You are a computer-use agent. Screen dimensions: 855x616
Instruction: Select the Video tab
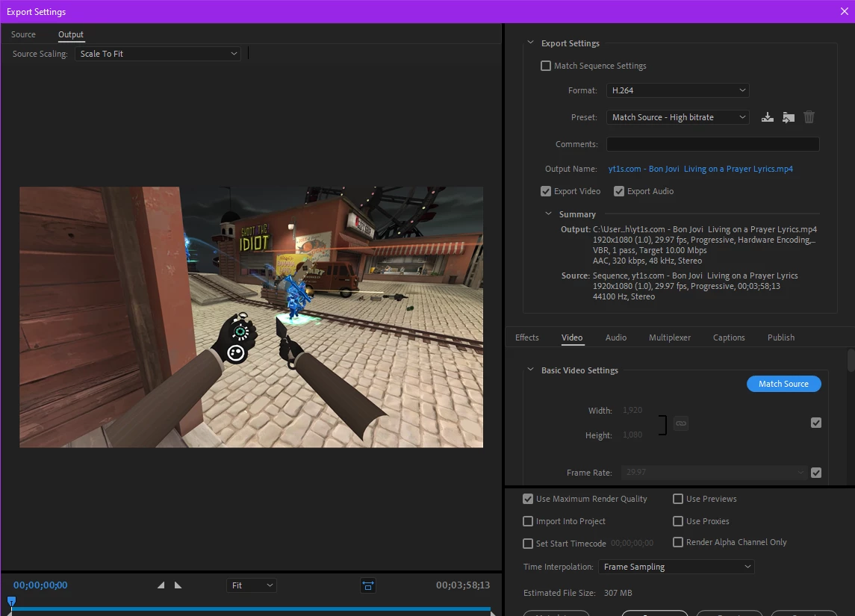(x=572, y=337)
